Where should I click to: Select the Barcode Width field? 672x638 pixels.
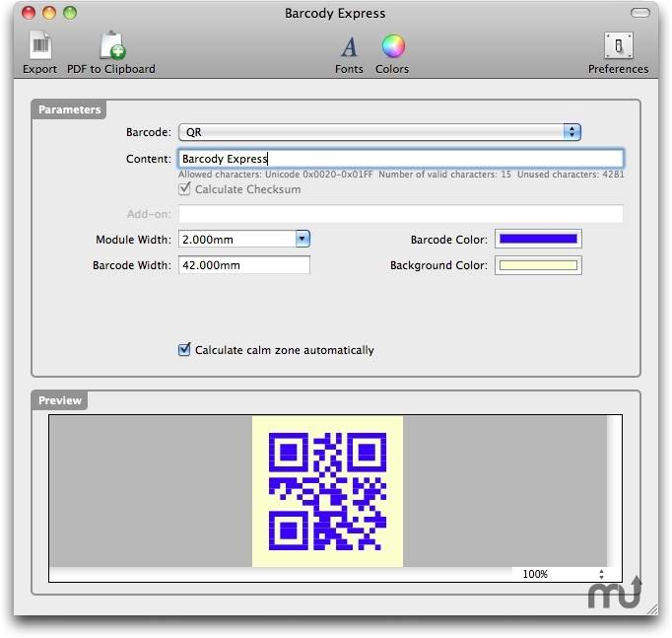(x=243, y=265)
